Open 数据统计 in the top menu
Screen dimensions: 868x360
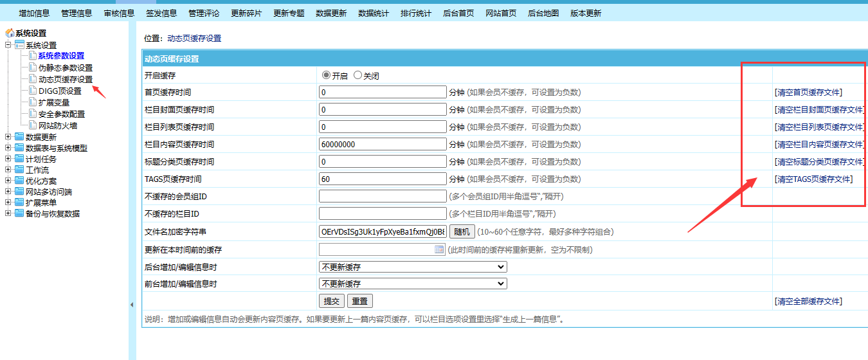[x=374, y=13]
